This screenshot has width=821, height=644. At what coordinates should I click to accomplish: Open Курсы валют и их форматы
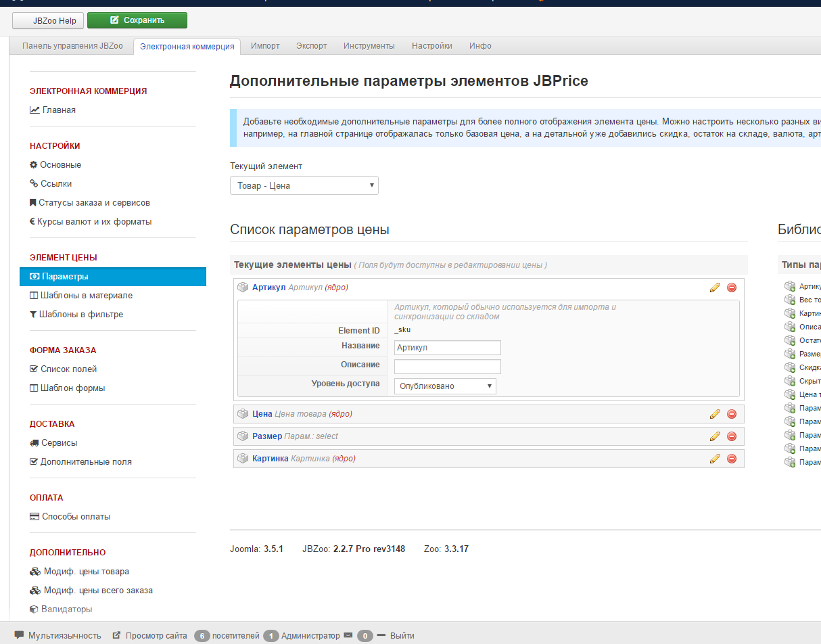pos(94,222)
